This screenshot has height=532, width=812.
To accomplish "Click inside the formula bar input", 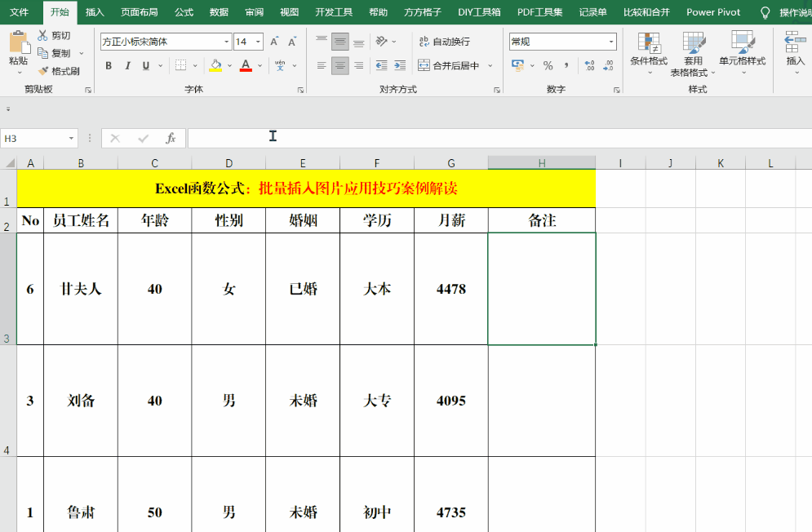I will (499, 139).
